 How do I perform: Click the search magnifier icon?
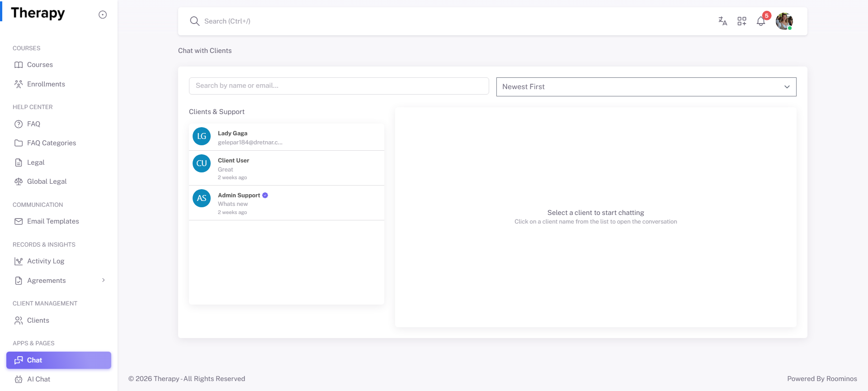point(194,21)
